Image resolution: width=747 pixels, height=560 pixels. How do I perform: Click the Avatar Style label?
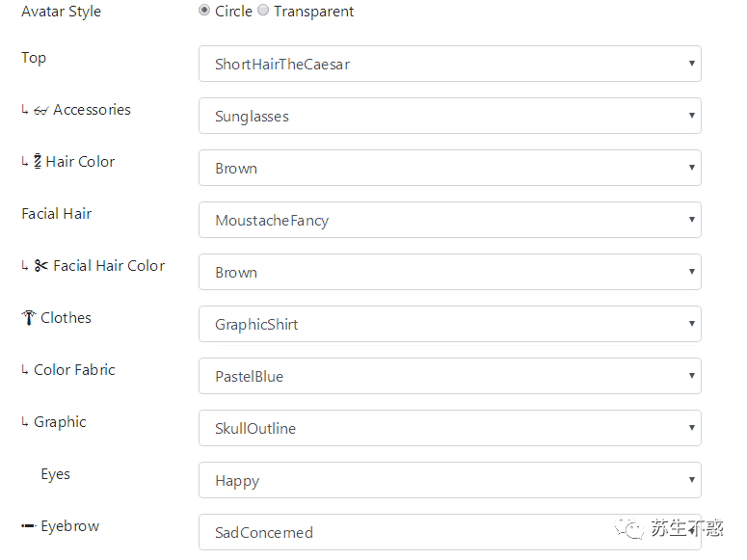click(61, 12)
